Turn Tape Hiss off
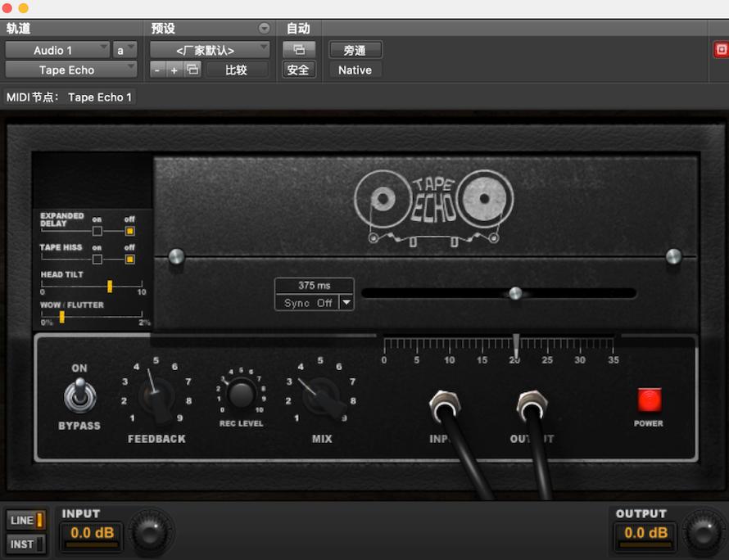 point(129,259)
